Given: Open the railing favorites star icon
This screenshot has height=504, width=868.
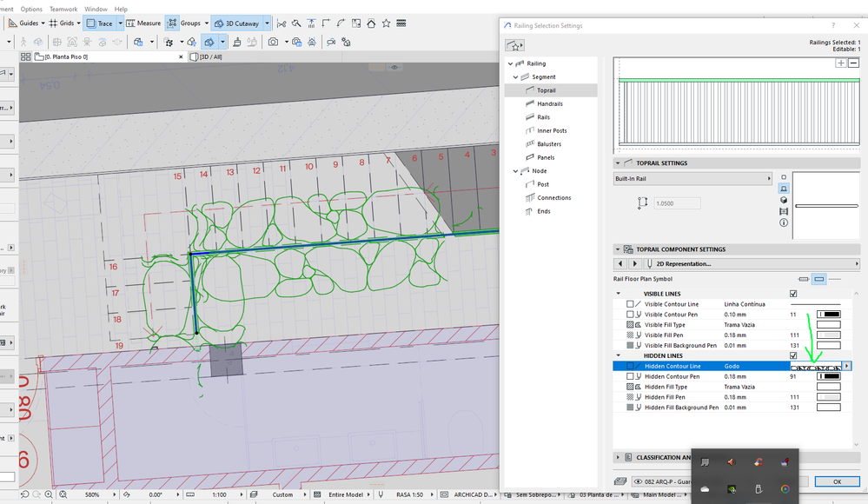Looking at the screenshot, I should point(515,45).
